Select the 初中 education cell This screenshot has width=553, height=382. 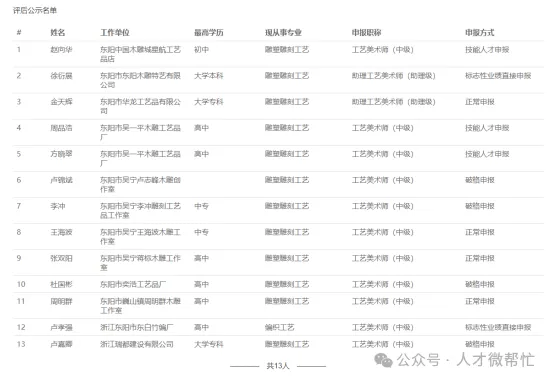pyautogui.click(x=201, y=50)
